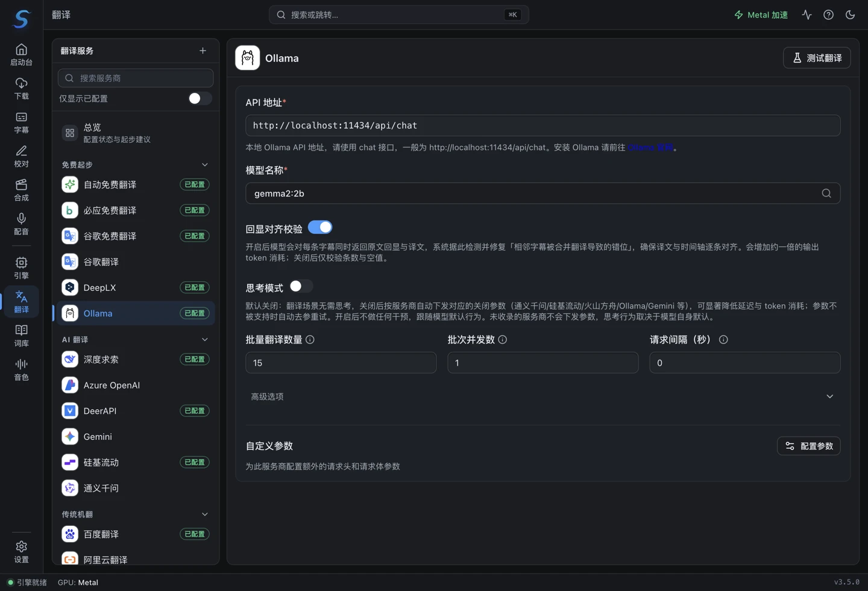Go to the 下载 download section
868x591 pixels.
click(x=21, y=89)
